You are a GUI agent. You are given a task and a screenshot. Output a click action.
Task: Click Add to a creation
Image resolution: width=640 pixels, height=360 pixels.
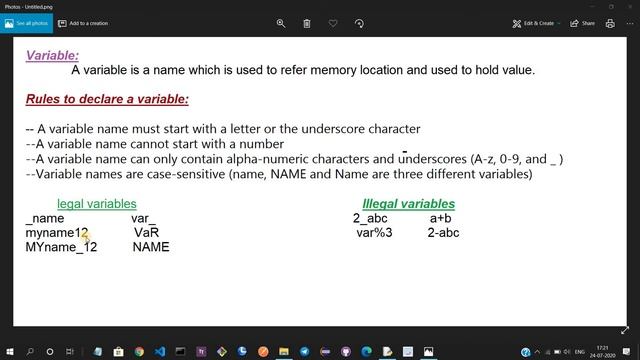(83, 23)
